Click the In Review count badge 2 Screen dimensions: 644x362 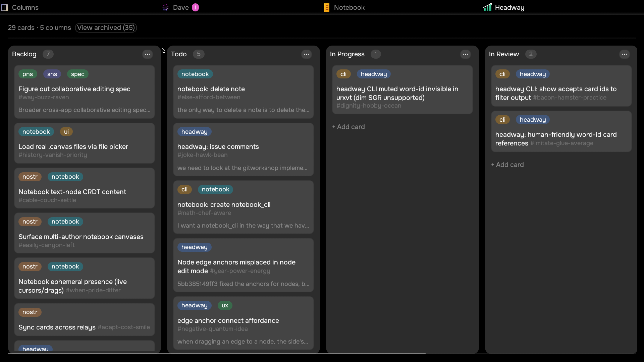pos(531,54)
